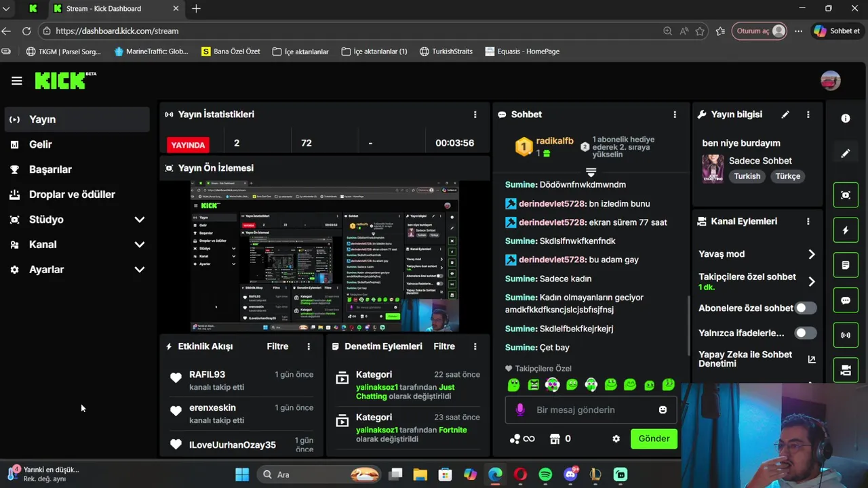This screenshot has height=488, width=868.
Task: Open TurkishStraits bookmark
Action: [x=446, y=51]
